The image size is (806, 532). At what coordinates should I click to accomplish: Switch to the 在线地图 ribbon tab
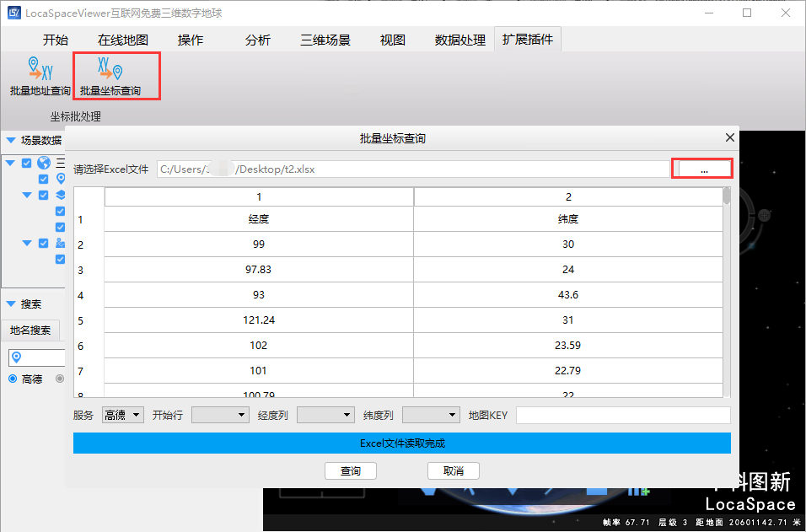(x=123, y=40)
